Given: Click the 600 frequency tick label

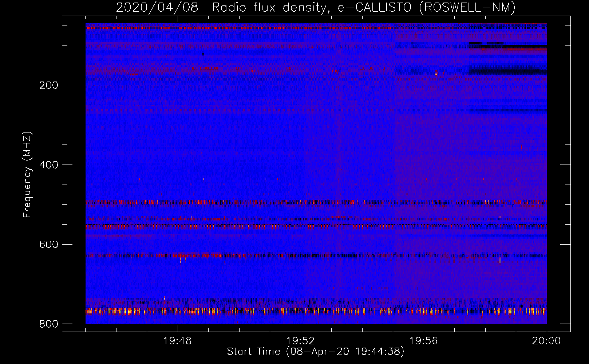Looking at the screenshot, I should click(x=49, y=244).
